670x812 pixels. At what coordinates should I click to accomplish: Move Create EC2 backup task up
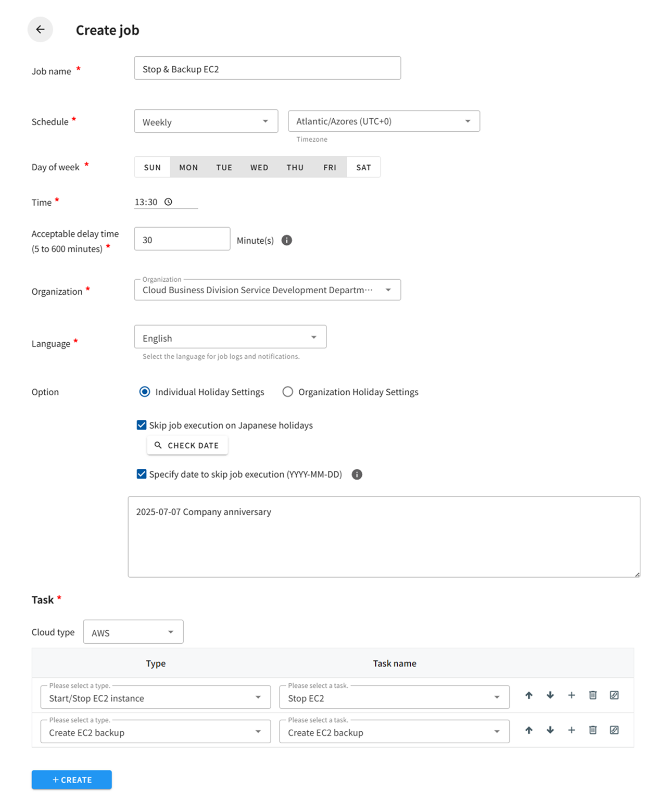click(529, 730)
